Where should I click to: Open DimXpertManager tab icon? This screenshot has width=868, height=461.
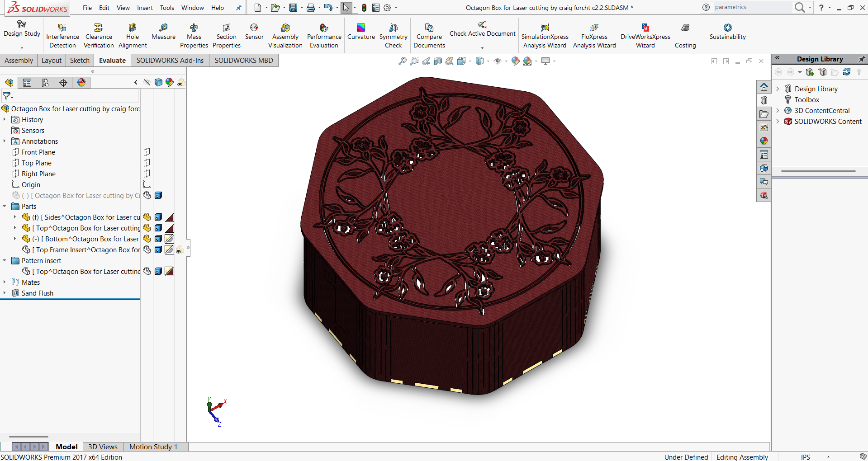pos(63,82)
